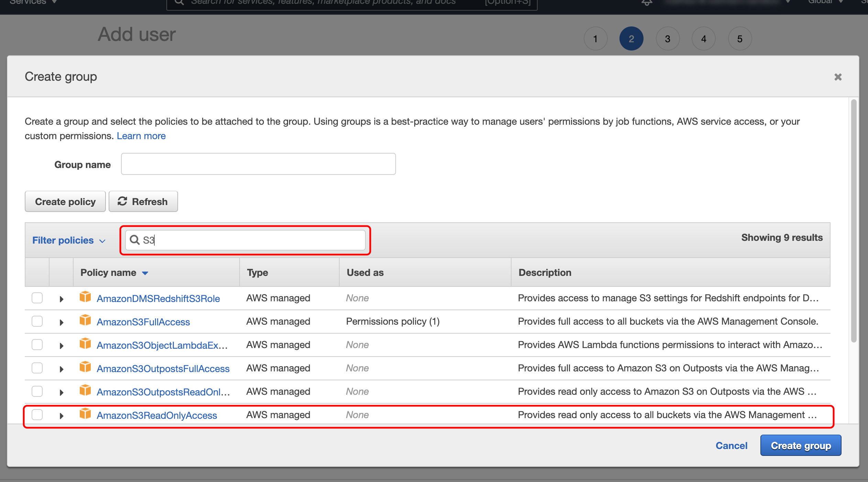Close the Create group dialog
868x482 pixels.
click(x=838, y=77)
